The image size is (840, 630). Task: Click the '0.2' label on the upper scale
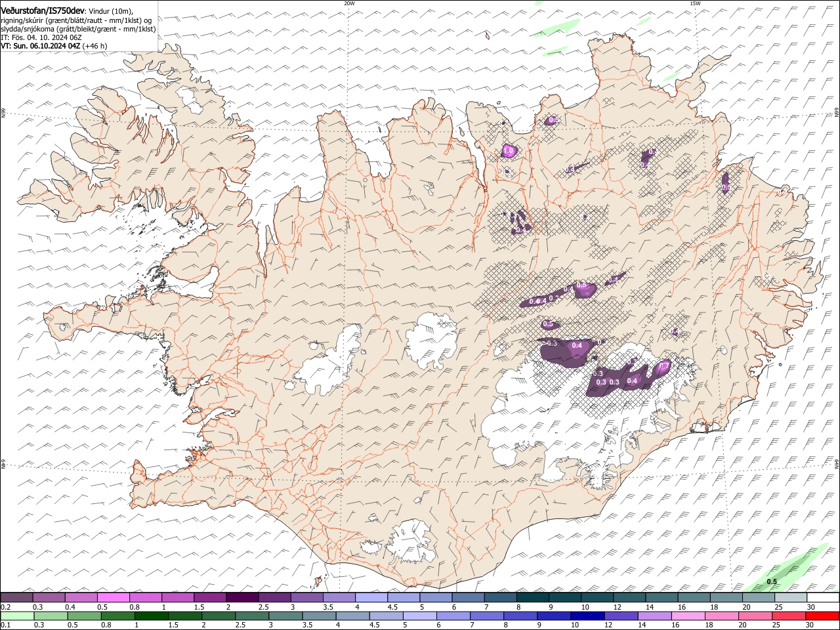pos(6,607)
